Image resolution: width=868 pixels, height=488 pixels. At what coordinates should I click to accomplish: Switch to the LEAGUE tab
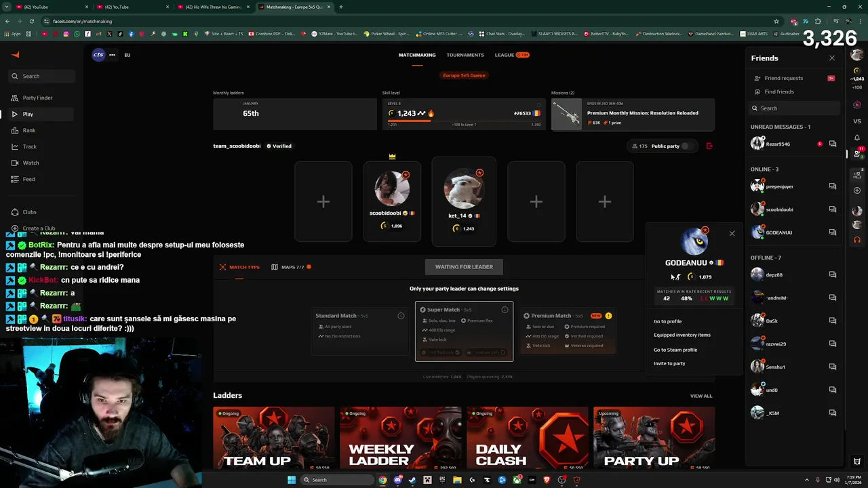click(x=511, y=55)
